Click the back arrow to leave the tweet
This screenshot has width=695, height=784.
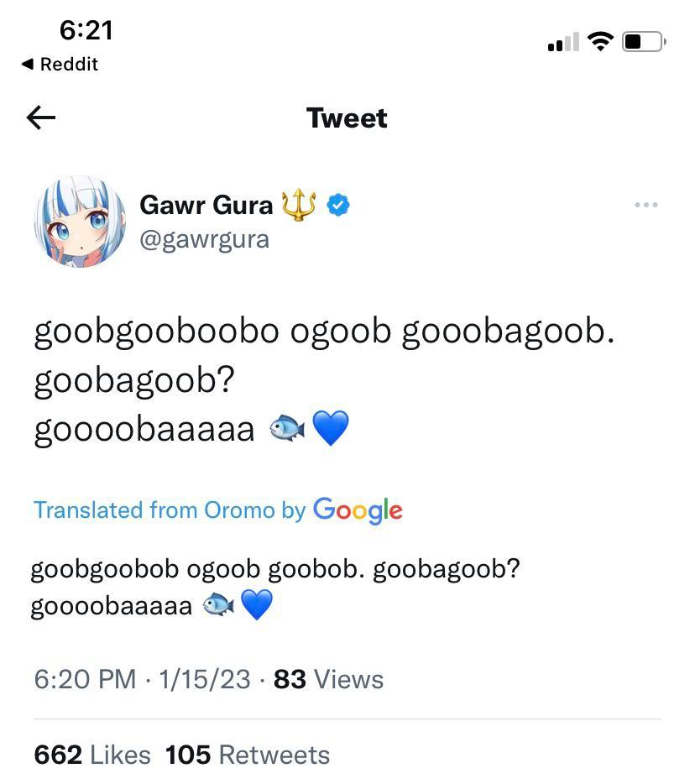(x=39, y=118)
